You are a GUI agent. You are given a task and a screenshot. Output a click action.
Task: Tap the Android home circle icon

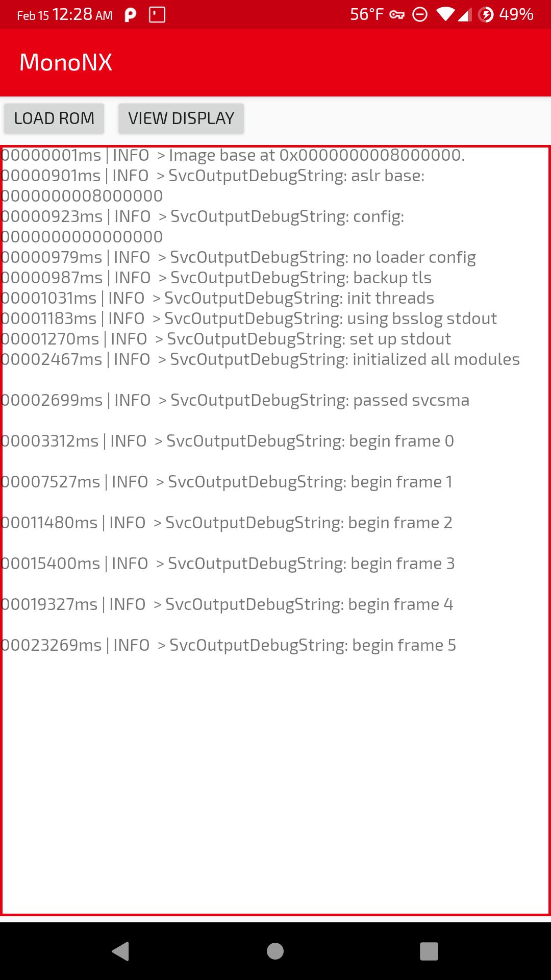pos(275,951)
